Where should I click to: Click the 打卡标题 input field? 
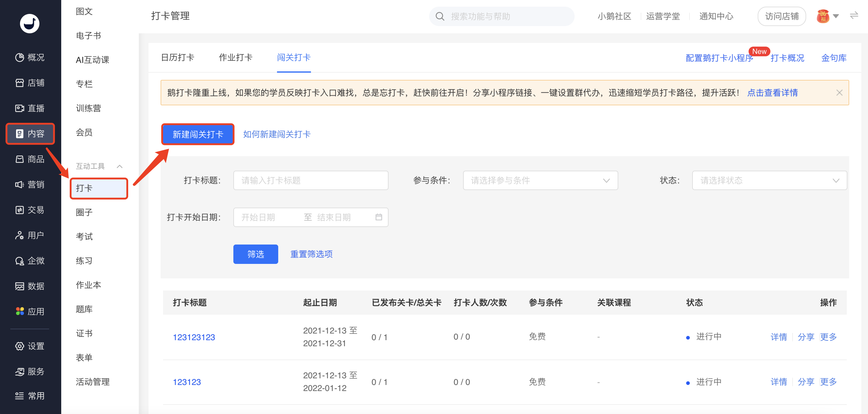[x=310, y=180]
